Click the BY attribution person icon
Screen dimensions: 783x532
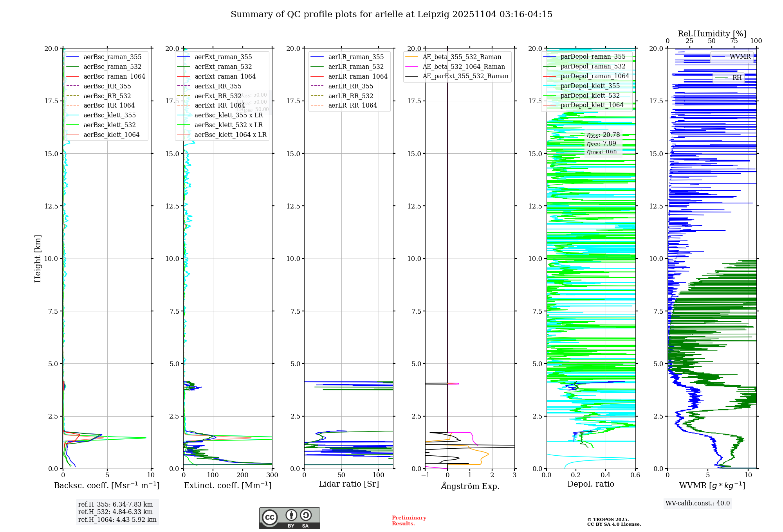click(x=291, y=515)
